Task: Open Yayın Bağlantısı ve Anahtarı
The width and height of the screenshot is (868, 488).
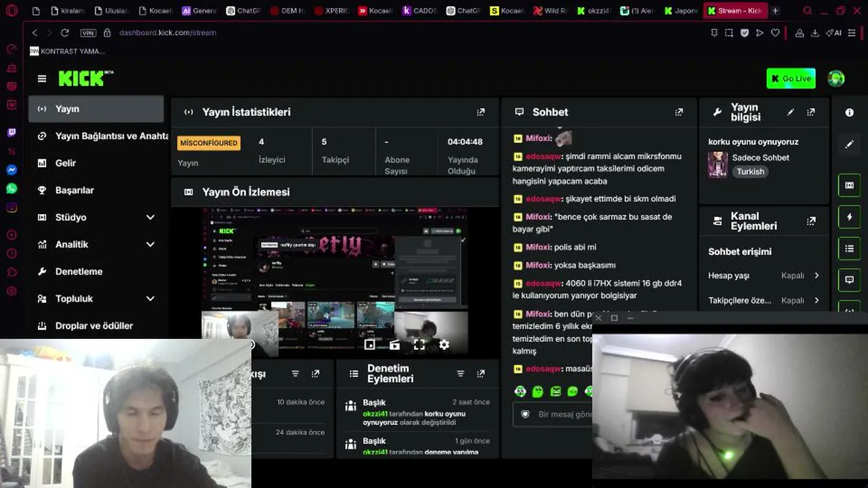Action: click(x=98, y=136)
